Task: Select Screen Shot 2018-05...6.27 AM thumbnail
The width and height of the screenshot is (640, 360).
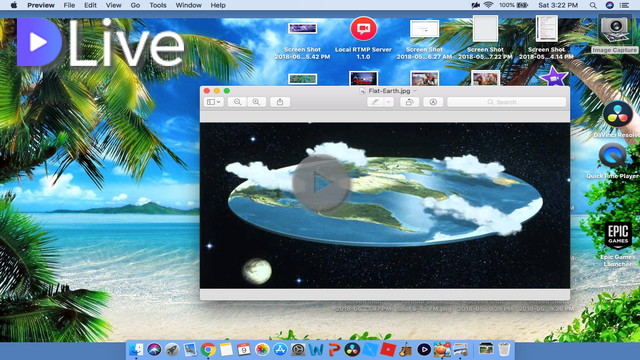Action: coord(424,29)
